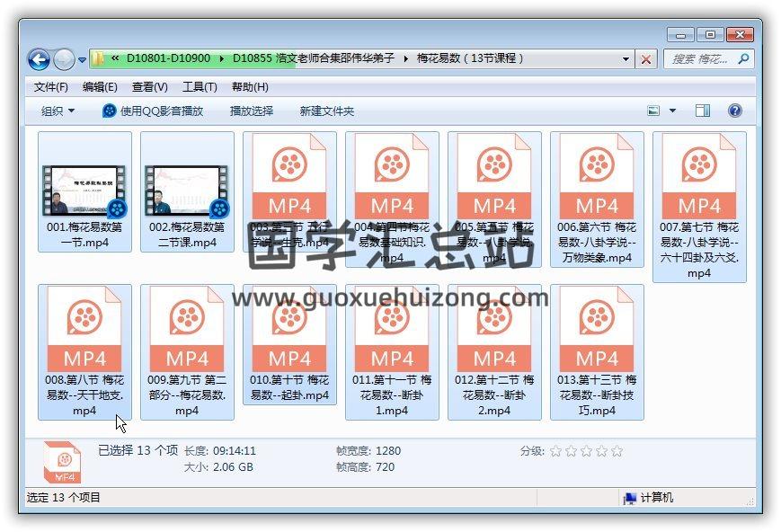Toggle the preview pane icon
Screen dimensions: 781x532
[702, 111]
